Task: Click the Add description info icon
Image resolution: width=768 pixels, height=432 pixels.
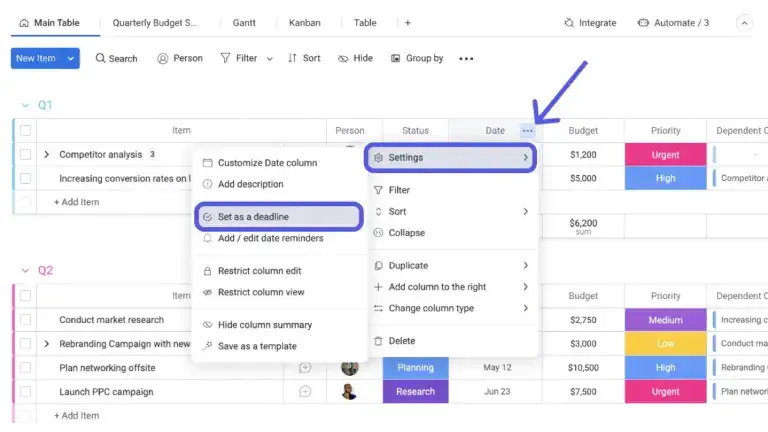Action: click(208, 184)
